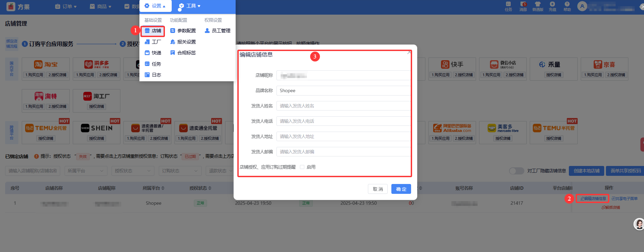Viewport: 644px width, 252px height.
Task: Open the 充值 recharge icon
Action: point(553,6)
